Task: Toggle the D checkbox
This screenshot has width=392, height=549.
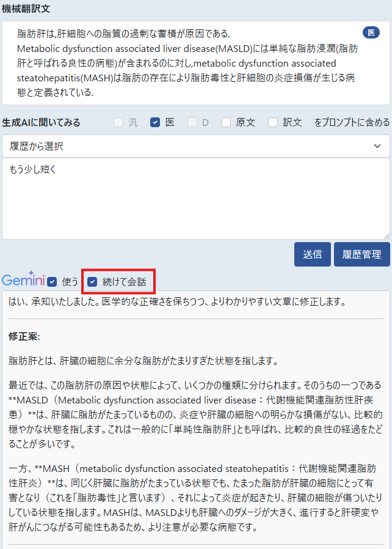Action: coord(192,122)
